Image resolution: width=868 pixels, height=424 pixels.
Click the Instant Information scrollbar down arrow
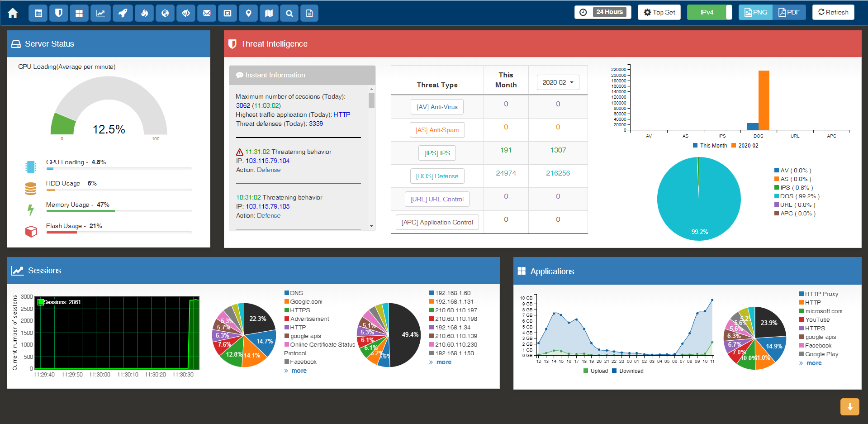371,226
